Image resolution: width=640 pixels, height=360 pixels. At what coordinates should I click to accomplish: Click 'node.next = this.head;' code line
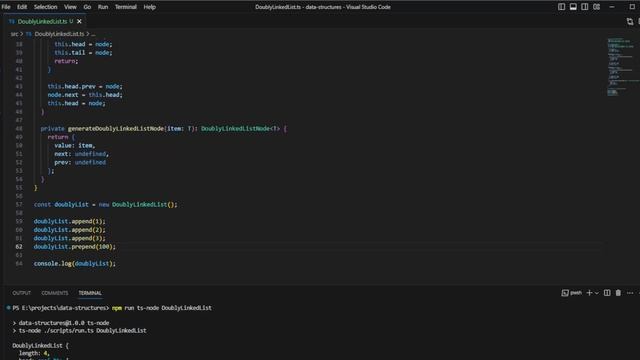[x=85, y=95]
